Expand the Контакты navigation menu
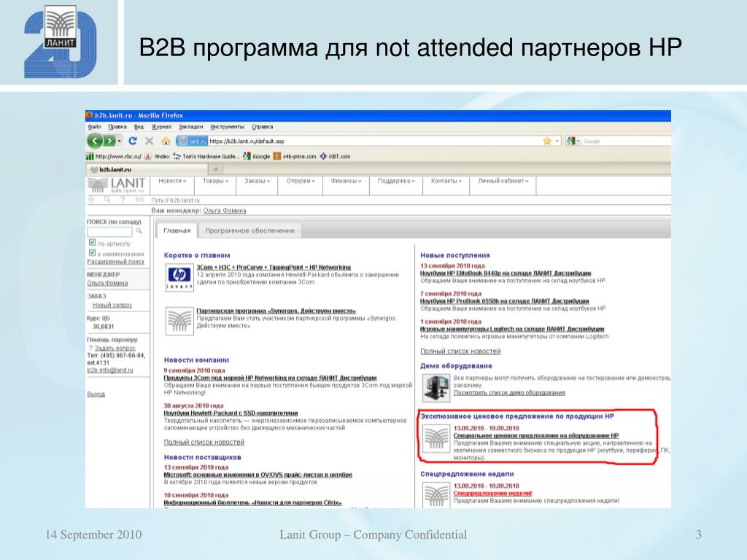Image resolution: width=747 pixels, height=560 pixels. coord(446,181)
